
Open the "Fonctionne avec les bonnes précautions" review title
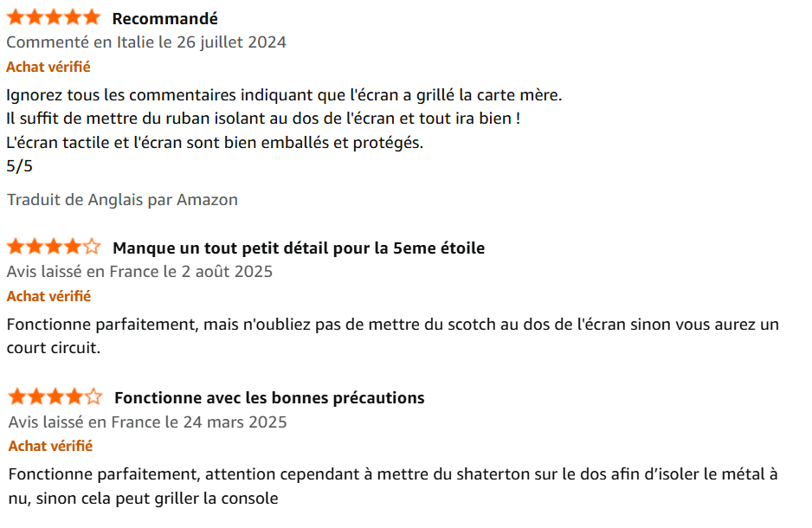tap(269, 398)
